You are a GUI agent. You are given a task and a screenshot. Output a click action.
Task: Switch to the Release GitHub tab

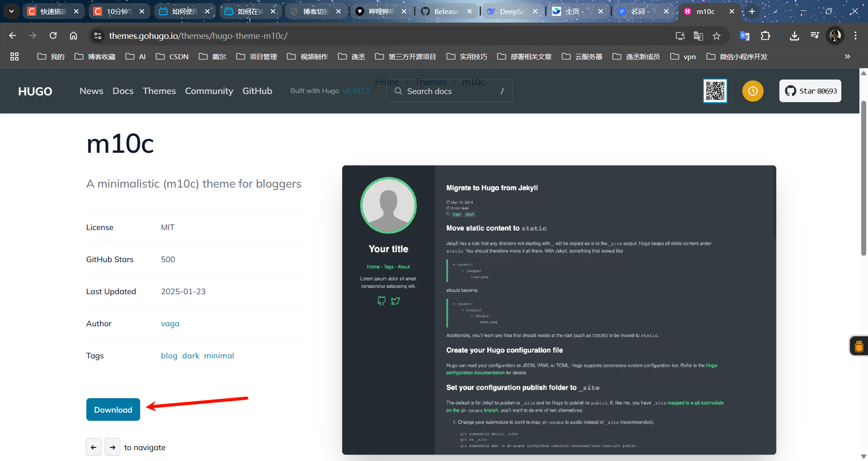pos(446,11)
